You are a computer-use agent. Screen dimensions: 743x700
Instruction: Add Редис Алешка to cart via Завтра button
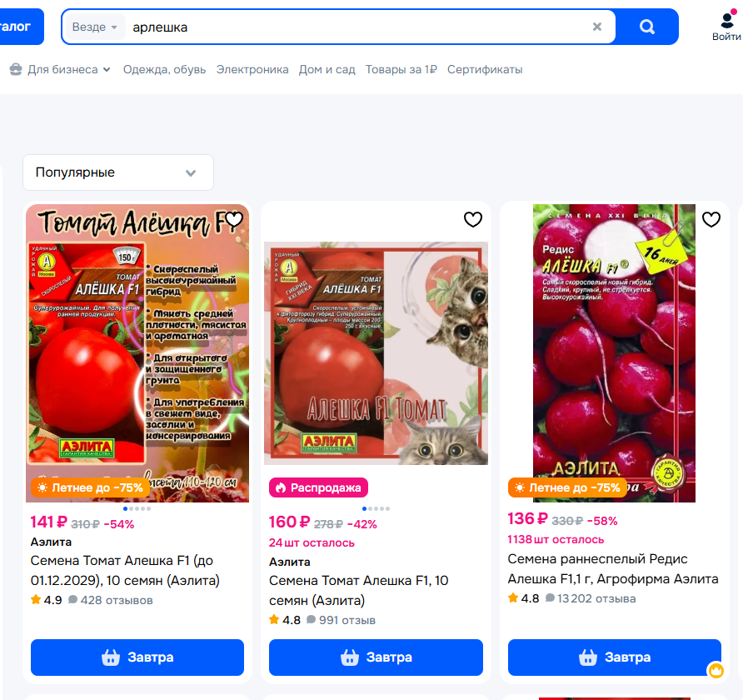click(614, 657)
